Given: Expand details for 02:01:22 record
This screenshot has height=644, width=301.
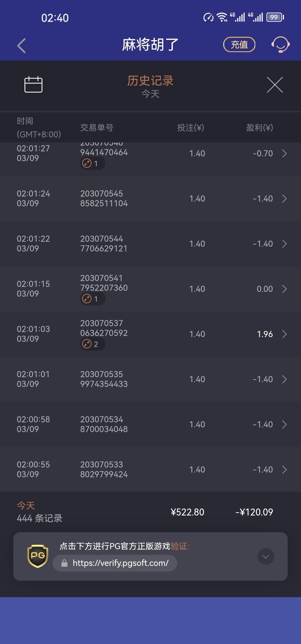Looking at the screenshot, I should click(x=284, y=244).
